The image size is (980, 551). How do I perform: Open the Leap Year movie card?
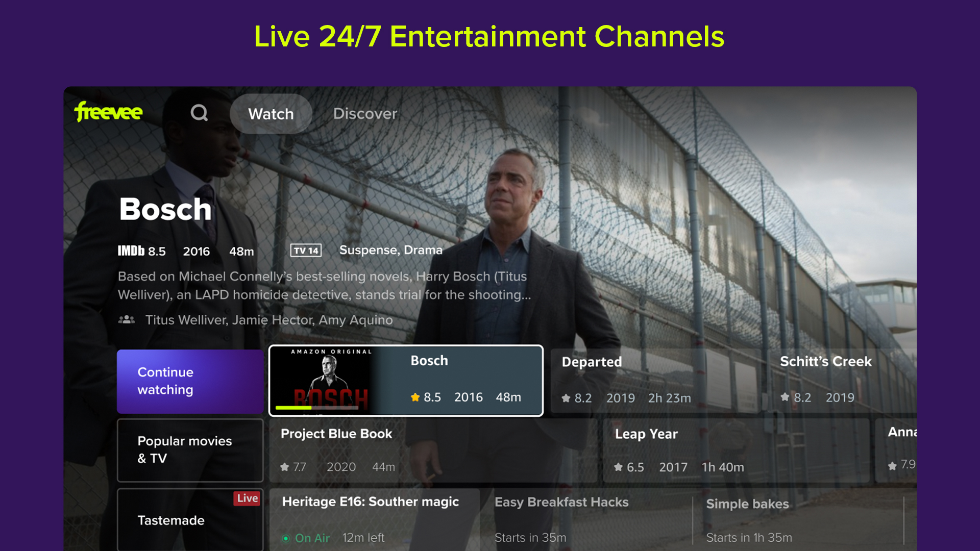click(x=736, y=450)
